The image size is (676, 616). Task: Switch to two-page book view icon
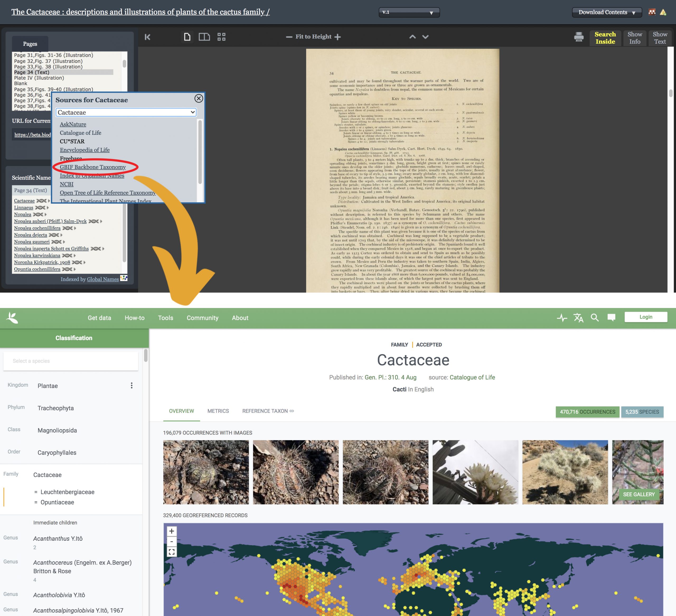[204, 36]
